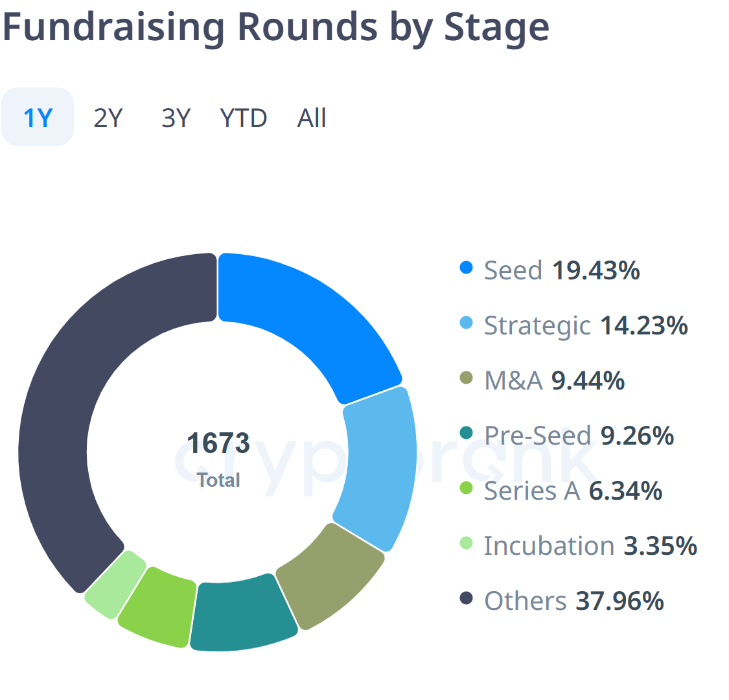729x700 pixels.
Task: Click the M&A legend color dot
Action: (466, 378)
